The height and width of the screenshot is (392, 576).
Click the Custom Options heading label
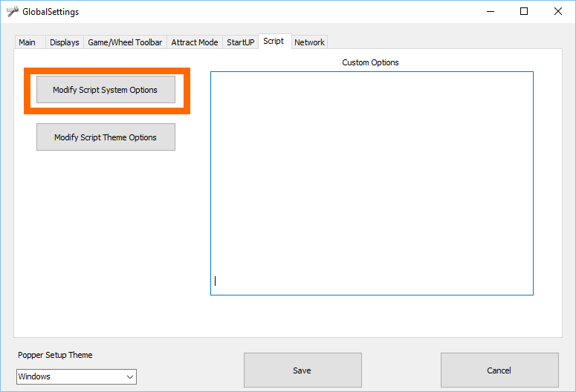(370, 62)
